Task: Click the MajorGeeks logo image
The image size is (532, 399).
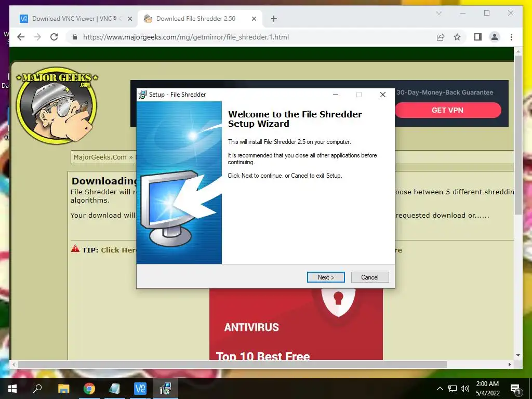Action: pyautogui.click(x=57, y=105)
